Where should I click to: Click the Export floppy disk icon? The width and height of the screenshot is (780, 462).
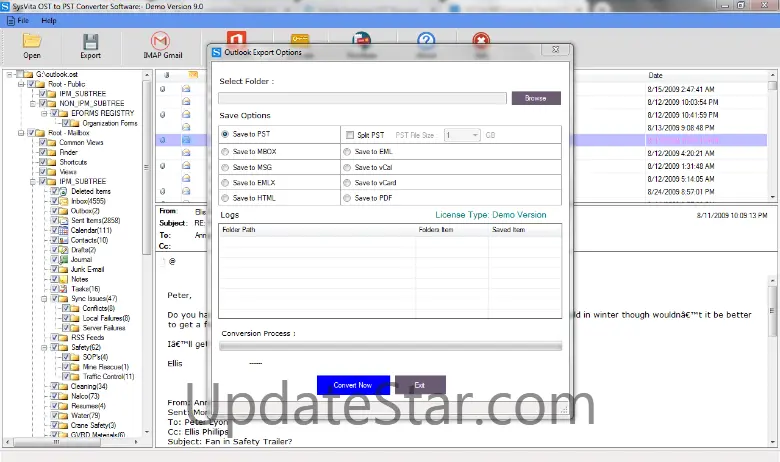point(91,41)
